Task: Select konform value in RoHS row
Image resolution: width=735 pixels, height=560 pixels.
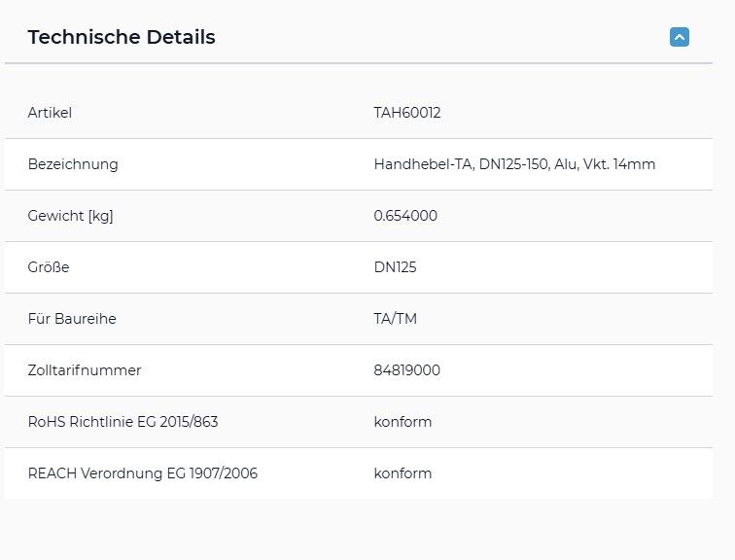Action: coord(402,422)
